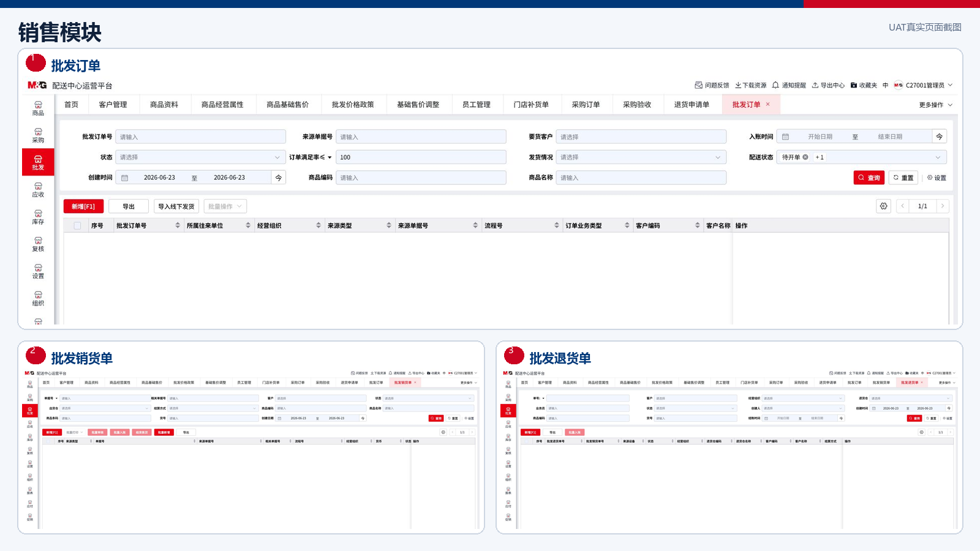The height and width of the screenshot is (551, 980).
Task: Click 导出 button in 批发订单 screen
Action: [129, 206]
